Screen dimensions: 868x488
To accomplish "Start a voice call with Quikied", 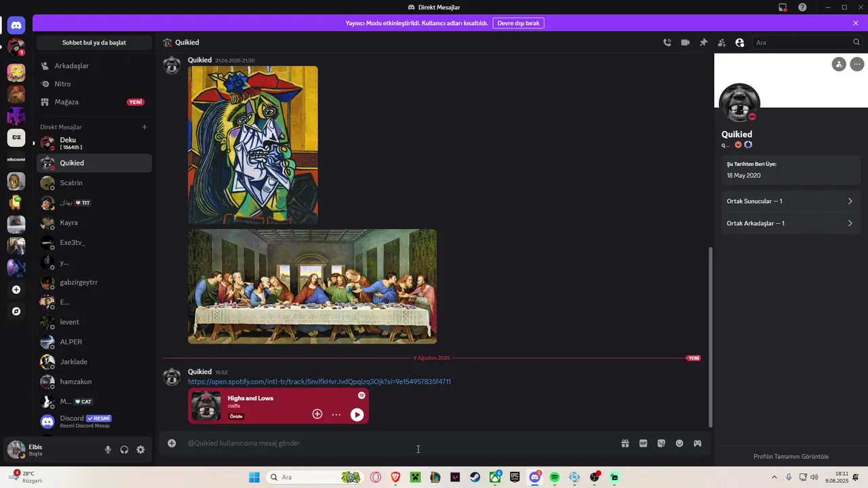I will tap(667, 43).
